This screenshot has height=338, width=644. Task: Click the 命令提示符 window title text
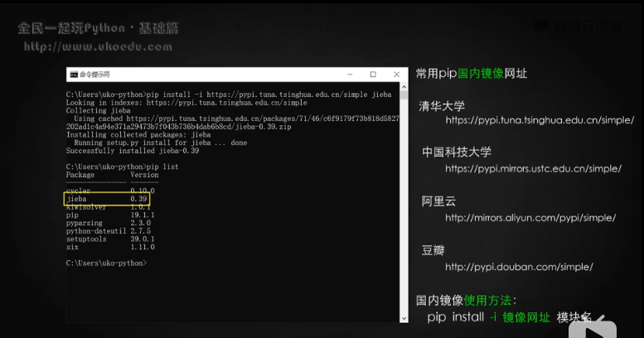[x=94, y=75]
